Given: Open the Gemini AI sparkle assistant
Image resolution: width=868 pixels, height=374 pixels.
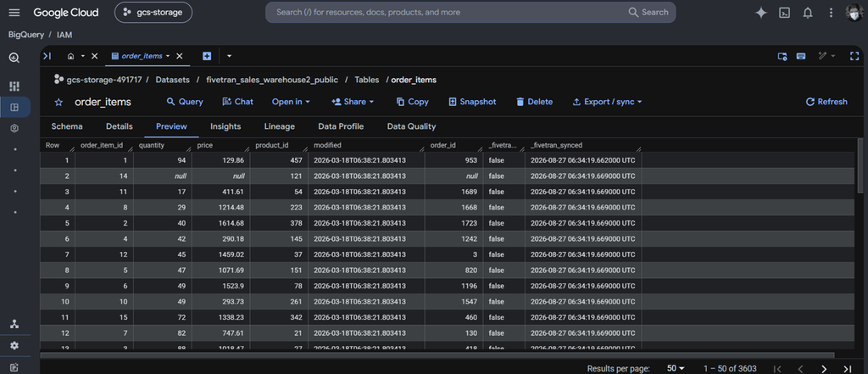Looking at the screenshot, I should [761, 13].
